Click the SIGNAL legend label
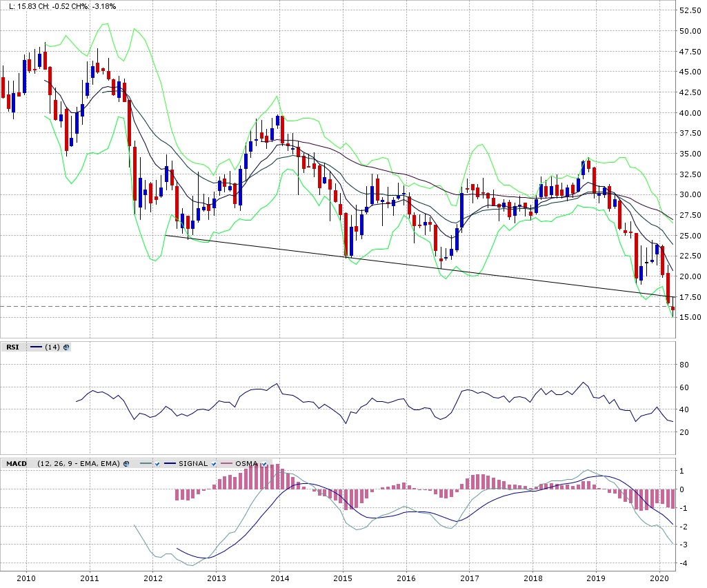The image size is (707, 588). (193, 464)
